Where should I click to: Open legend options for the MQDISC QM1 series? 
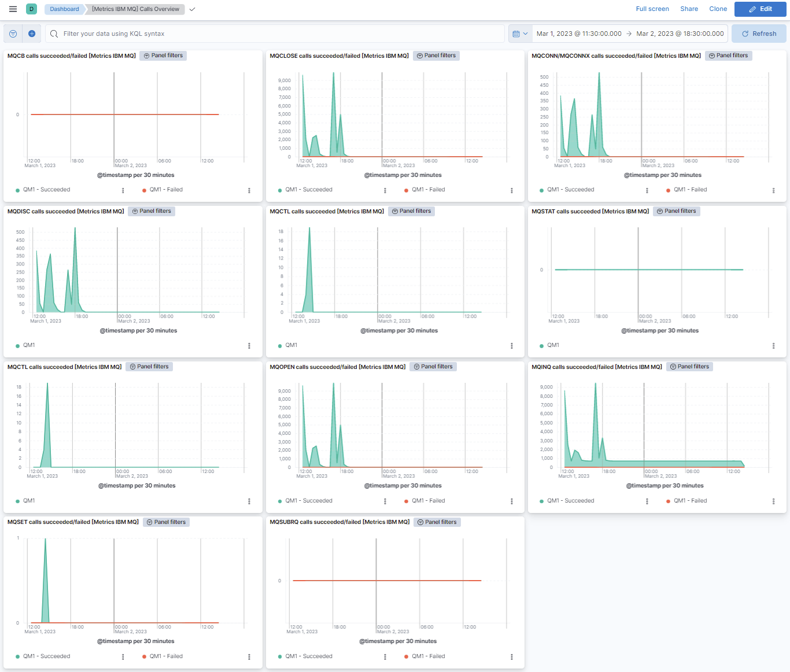[x=249, y=346]
